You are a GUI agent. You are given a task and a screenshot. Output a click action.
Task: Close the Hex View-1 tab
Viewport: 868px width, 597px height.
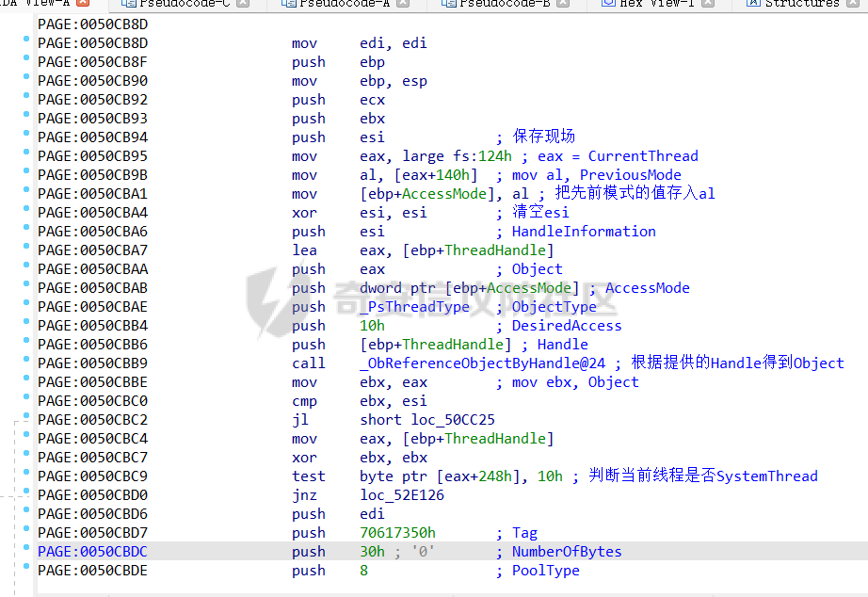pos(709,4)
